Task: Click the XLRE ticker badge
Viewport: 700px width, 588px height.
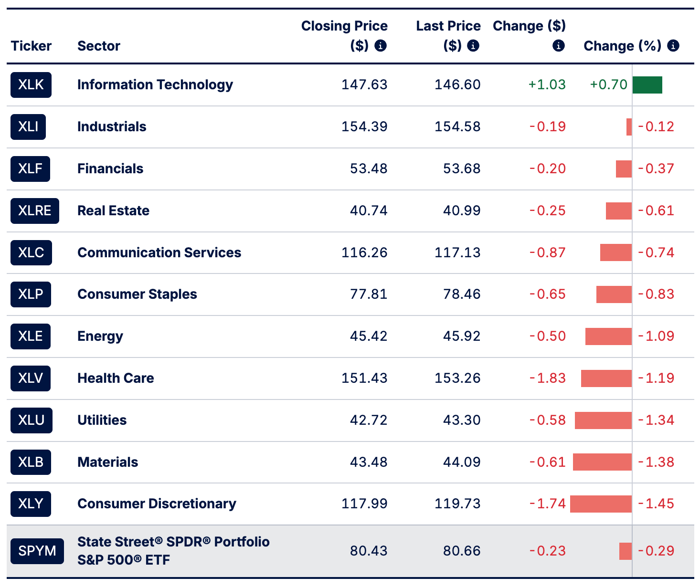Action: 35,211
